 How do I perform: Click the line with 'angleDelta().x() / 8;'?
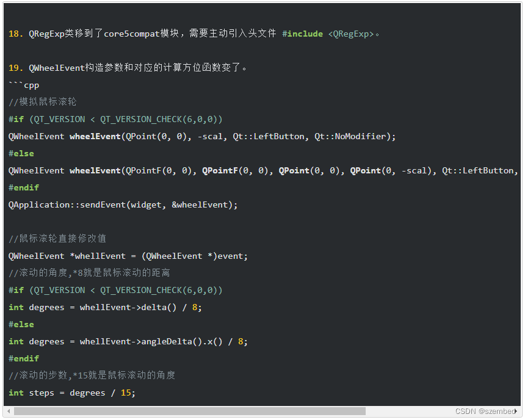(128, 342)
